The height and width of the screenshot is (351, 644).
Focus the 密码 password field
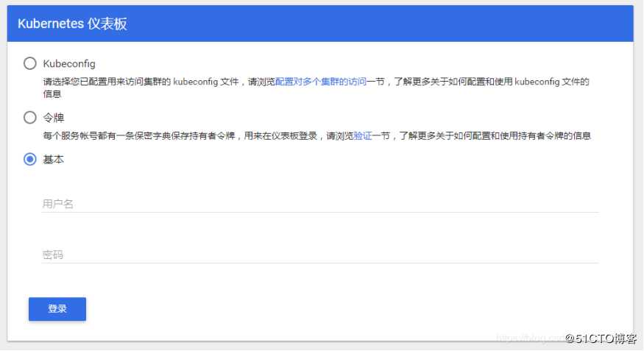point(320,255)
